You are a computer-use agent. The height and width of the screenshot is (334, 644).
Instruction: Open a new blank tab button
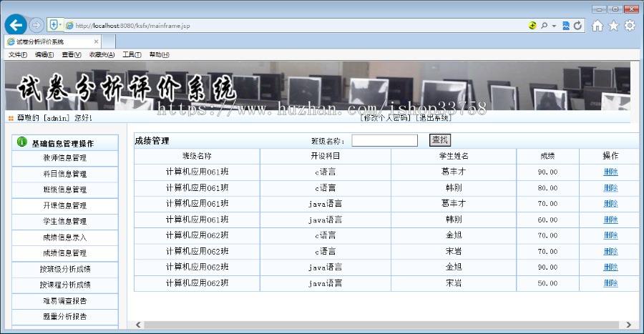(109, 41)
